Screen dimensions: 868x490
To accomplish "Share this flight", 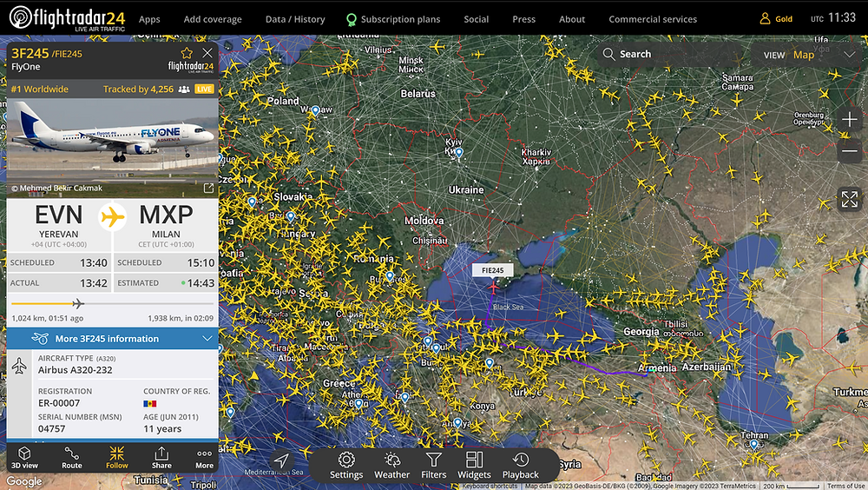I will [161, 458].
